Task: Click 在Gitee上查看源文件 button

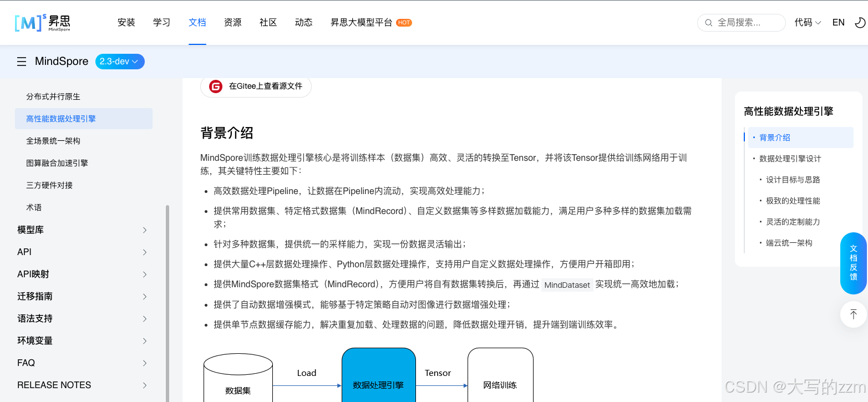Action: 256,86
